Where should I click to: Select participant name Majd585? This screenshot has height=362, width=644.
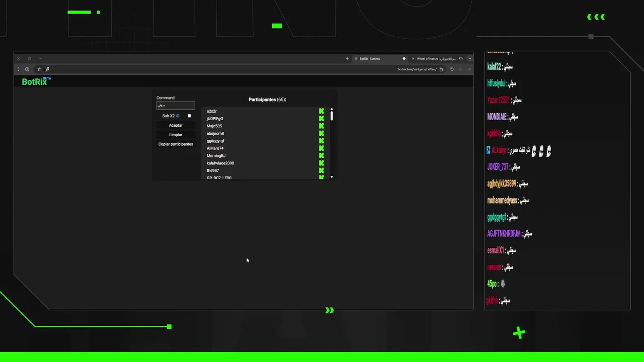[x=214, y=126]
